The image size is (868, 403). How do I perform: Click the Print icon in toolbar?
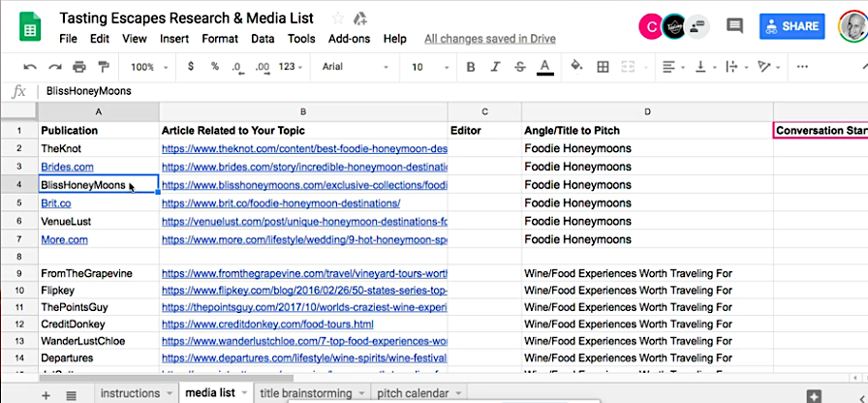tap(79, 67)
